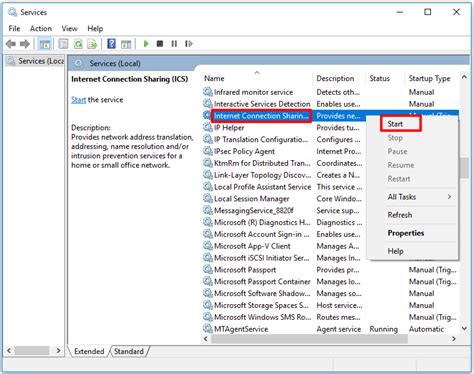The width and height of the screenshot is (474, 374).
Task: Toggle the Show/Hide Action Pane icon
Action: pyautogui.click(x=126, y=44)
